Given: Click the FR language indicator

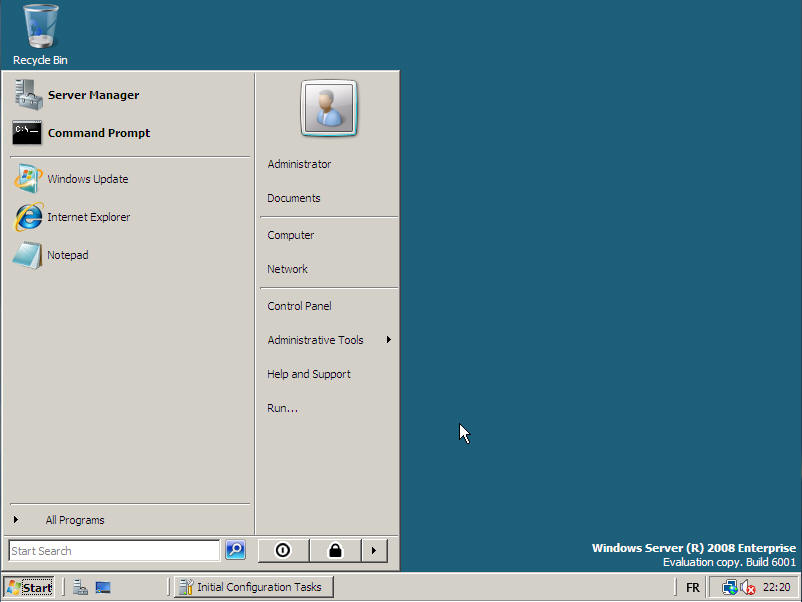Looking at the screenshot, I should pos(692,588).
